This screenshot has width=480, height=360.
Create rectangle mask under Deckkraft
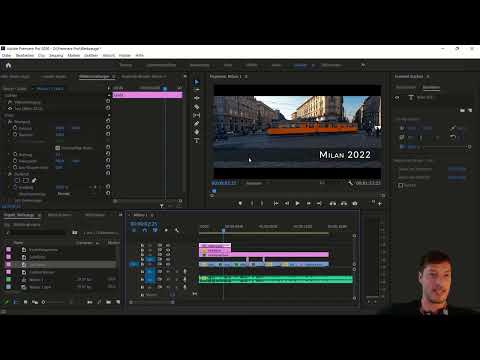click(x=26, y=180)
